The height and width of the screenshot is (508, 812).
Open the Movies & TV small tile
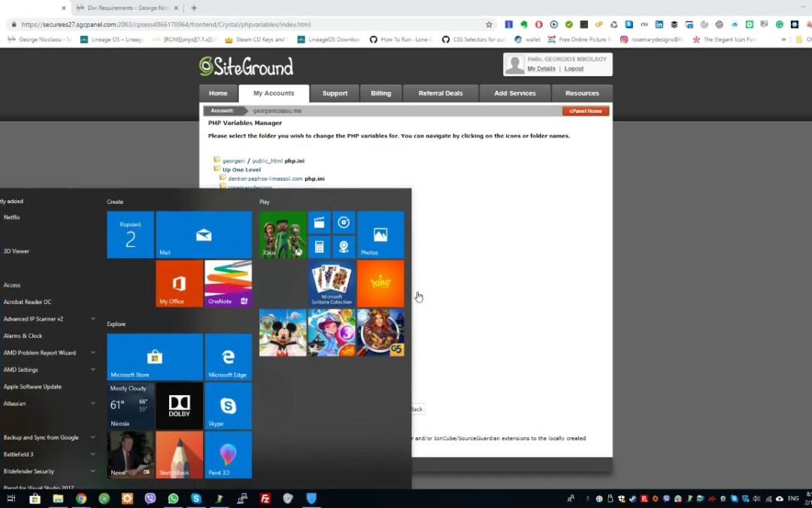(x=319, y=222)
